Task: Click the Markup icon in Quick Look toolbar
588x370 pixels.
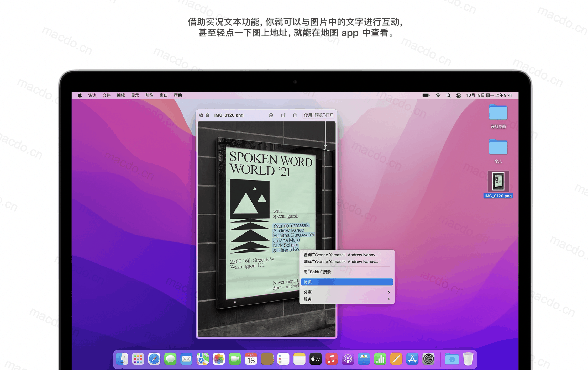Action: pos(271,115)
